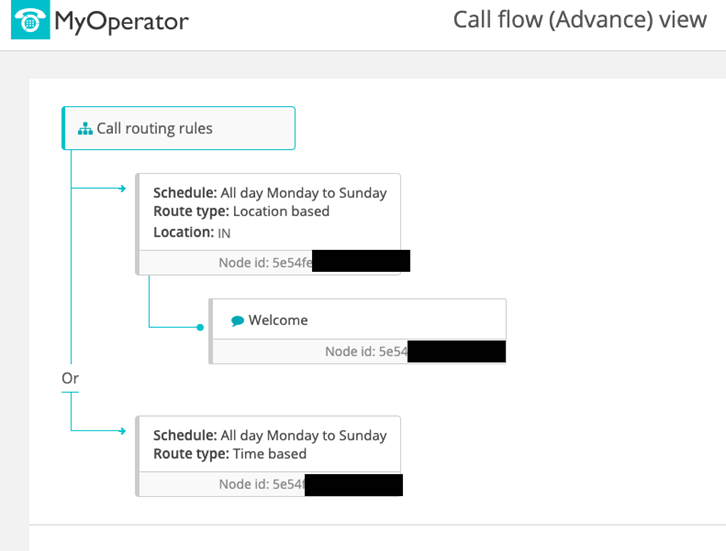
Task: Click the arrow pointing to the Time based node
Action: point(123,430)
